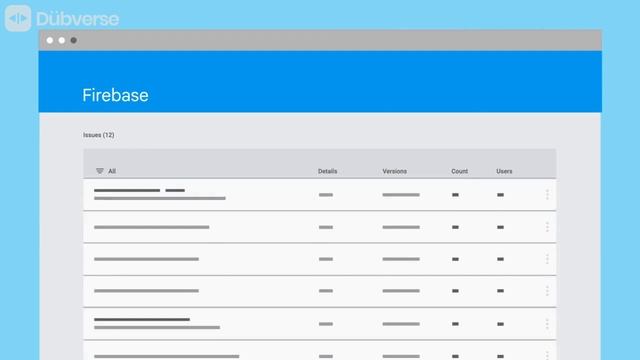Screen dimensions: 640x360
Task: Select the second issue row in the table
Action: (320, 227)
